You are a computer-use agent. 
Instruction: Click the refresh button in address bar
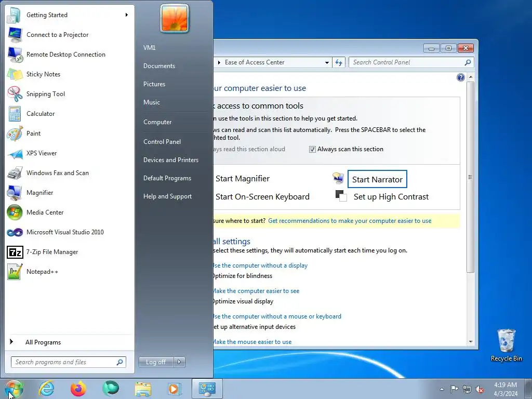[339, 62]
